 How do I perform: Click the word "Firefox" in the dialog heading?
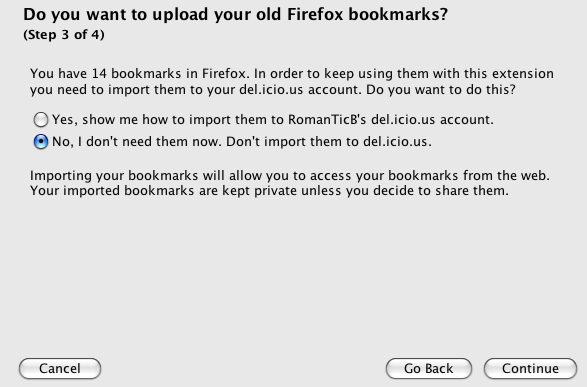click(x=315, y=15)
